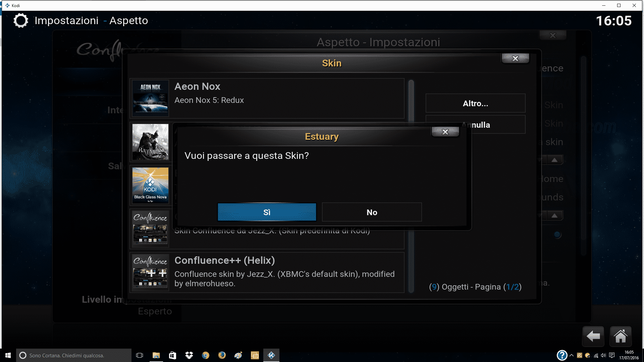
Task: Click the Confluence++ skin thumbnail
Action: 150,272
